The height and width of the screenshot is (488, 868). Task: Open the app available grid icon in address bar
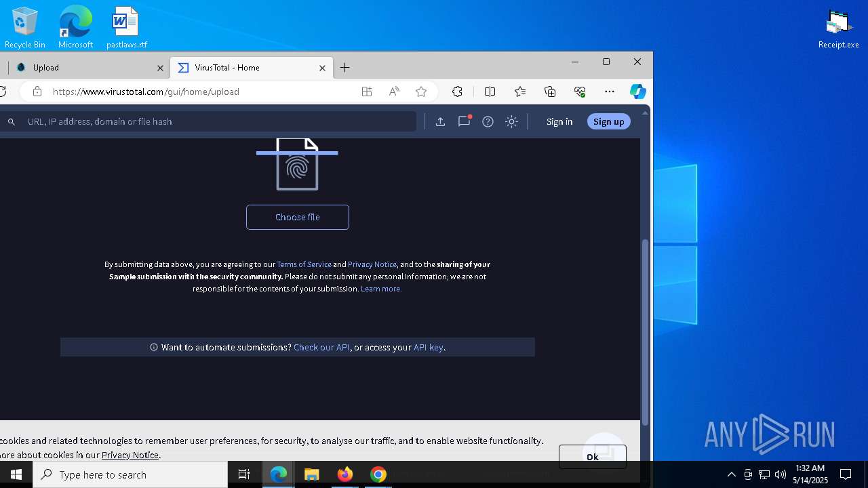367,91
